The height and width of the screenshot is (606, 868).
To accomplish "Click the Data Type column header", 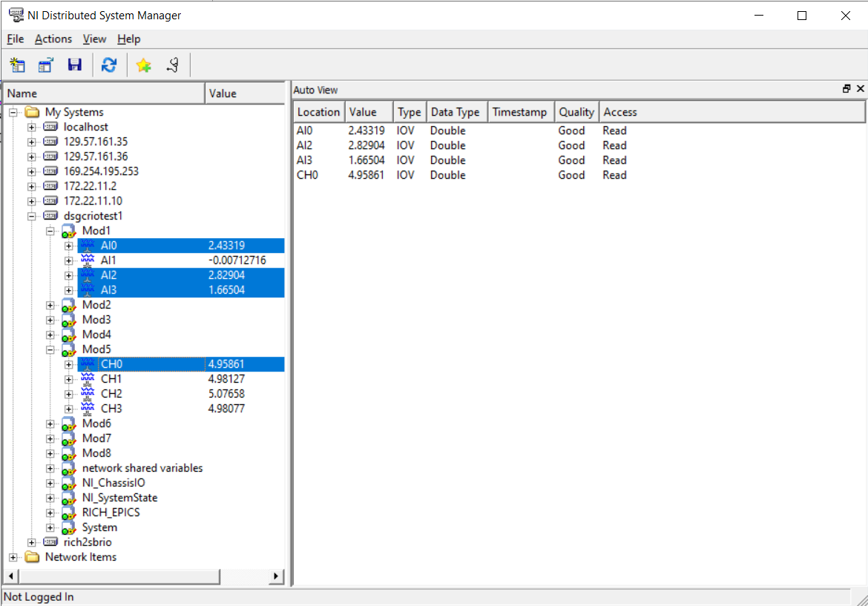I will (457, 112).
